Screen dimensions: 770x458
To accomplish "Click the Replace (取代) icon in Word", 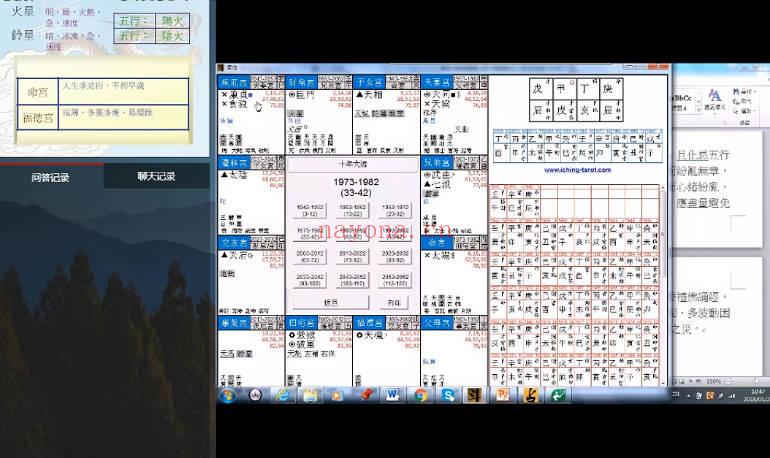I will pyautogui.click(x=742, y=102).
